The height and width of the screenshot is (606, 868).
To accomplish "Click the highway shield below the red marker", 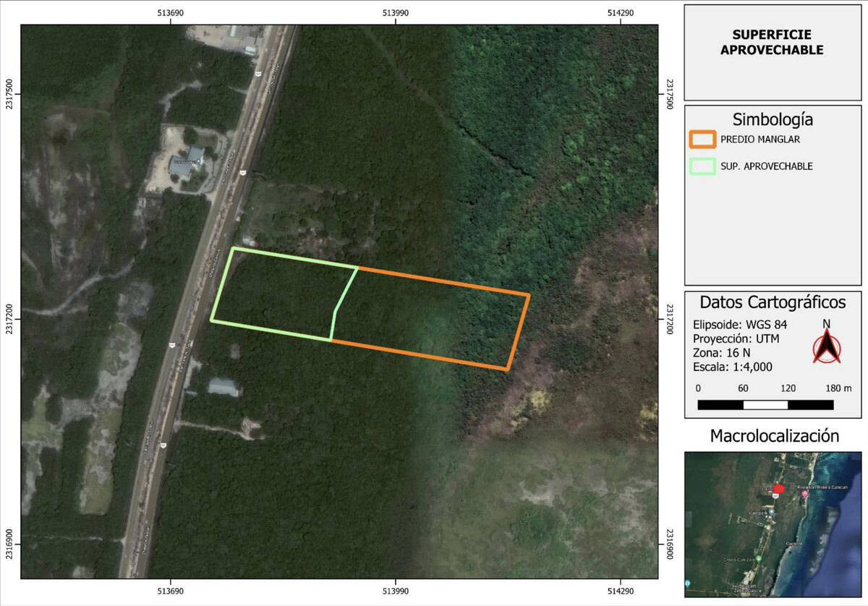I will [775, 497].
